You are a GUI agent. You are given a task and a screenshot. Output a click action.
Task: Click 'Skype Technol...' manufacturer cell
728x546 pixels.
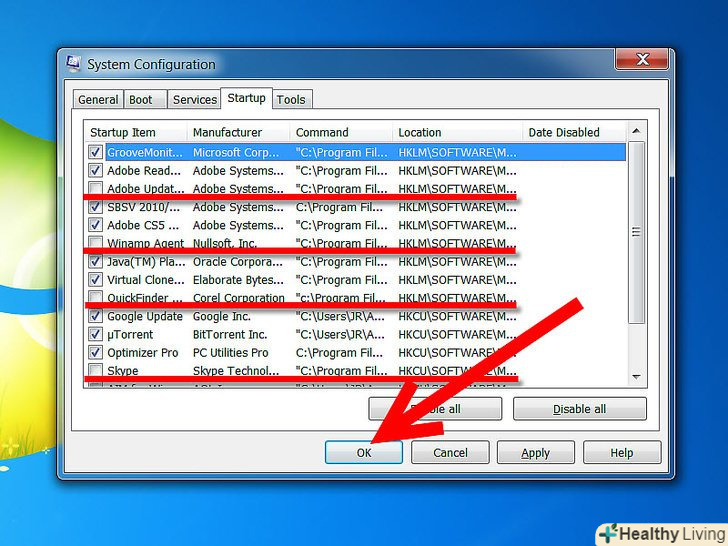click(236, 371)
